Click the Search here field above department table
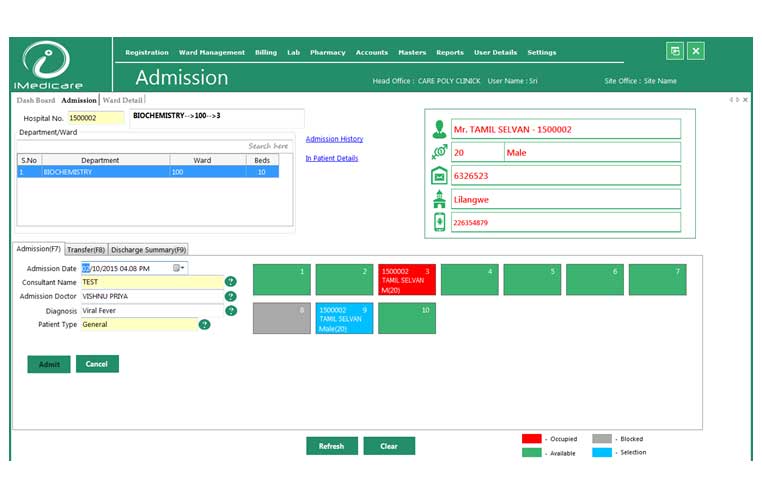This screenshot has width=762, height=498. (268, 146)
